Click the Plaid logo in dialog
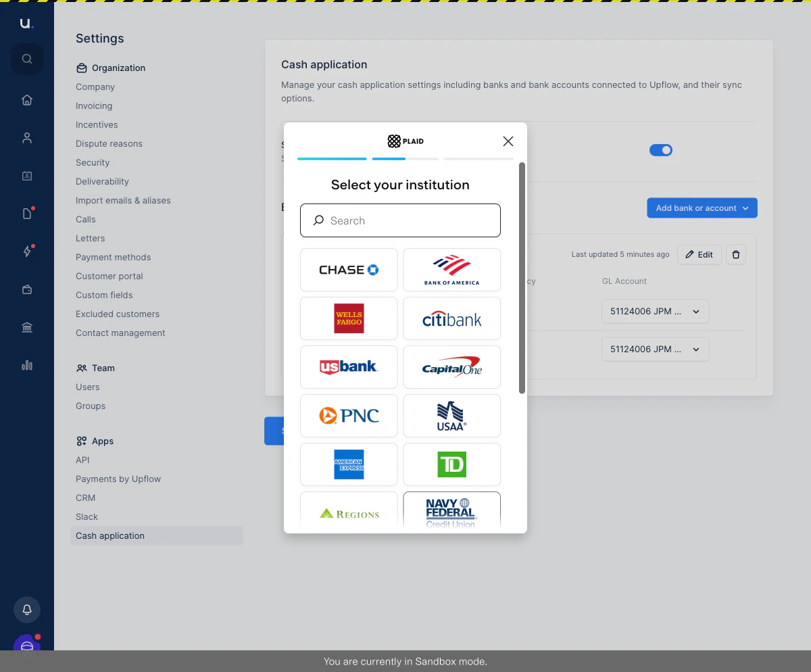This screenshot has width=811, height=672. click(405, 141)
